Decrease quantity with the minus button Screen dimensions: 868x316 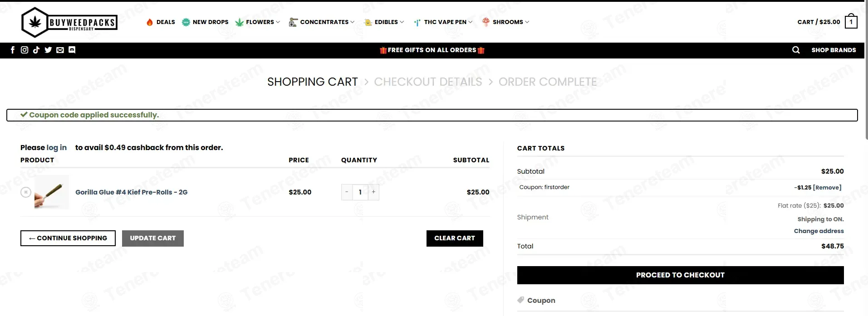[x=347, y=192]
